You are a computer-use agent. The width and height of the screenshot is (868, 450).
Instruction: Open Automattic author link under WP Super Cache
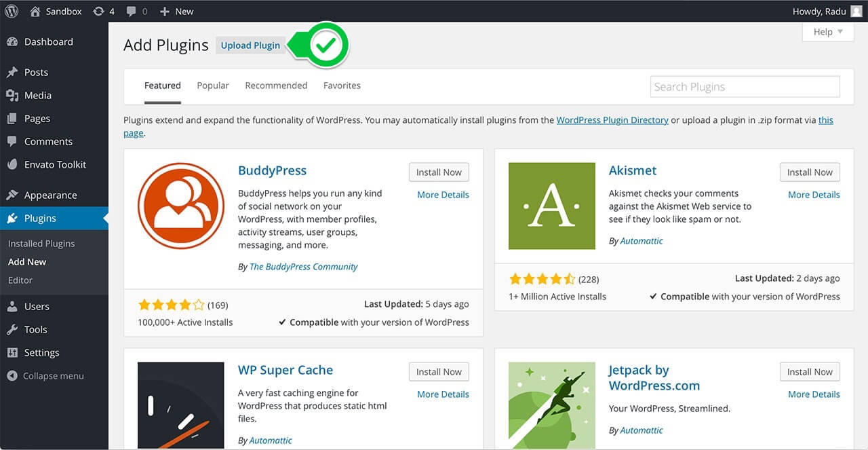coord(271,440)
